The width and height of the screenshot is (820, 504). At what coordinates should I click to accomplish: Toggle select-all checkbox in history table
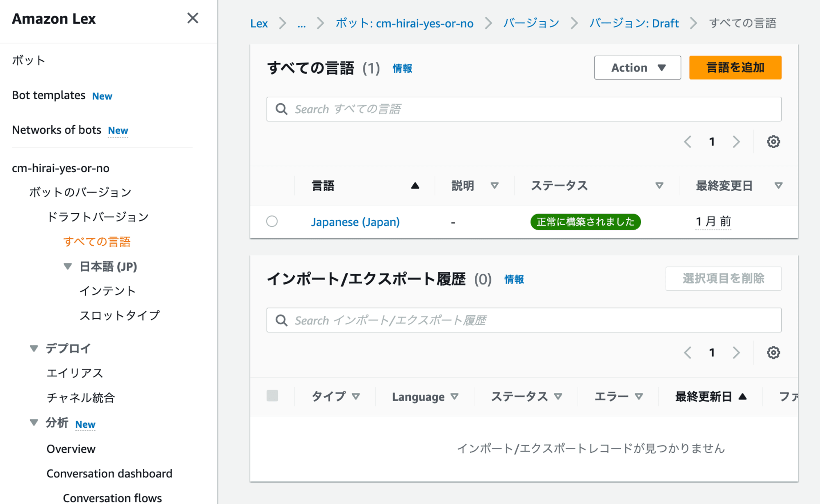[272, 396]
